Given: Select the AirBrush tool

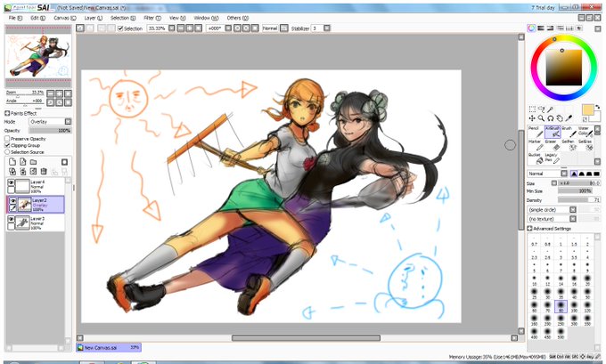Looking at the screenshot, I should coord(553,132).
